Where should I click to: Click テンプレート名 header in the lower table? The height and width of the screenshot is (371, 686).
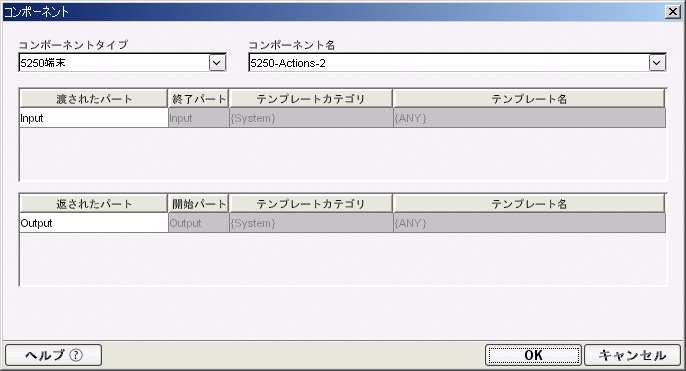529,204
